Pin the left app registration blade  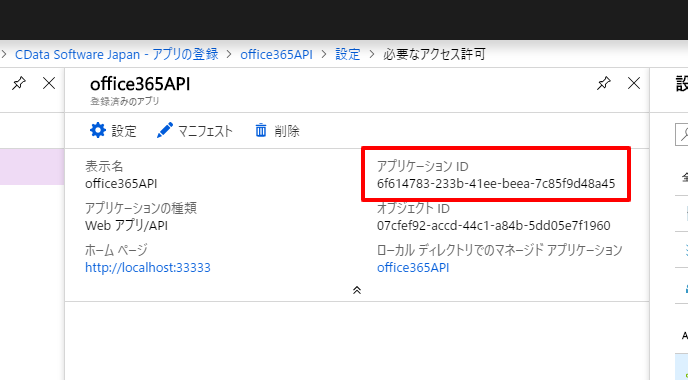coord(18,83)
